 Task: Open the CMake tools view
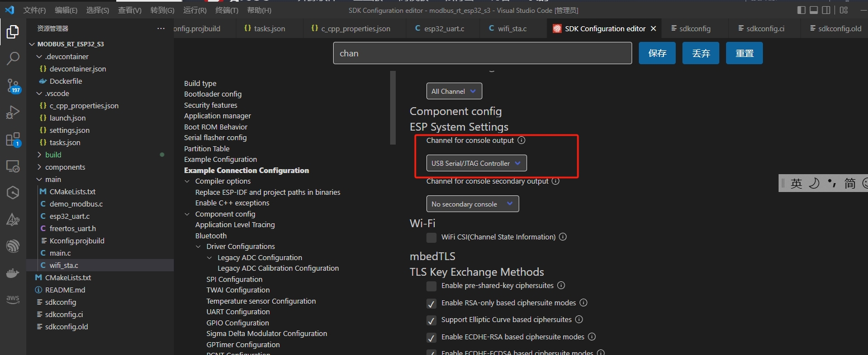[12, 220]
